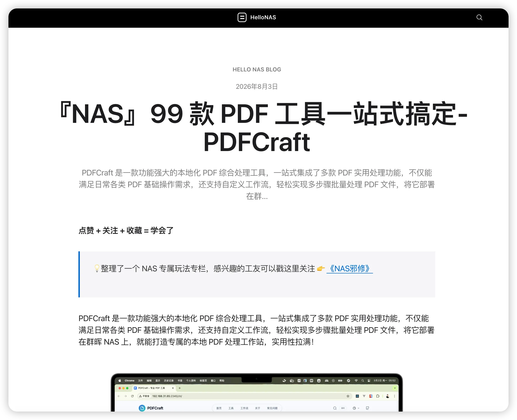
Task: Open Spotlight search in the menu bar
Action: [363, 381]
